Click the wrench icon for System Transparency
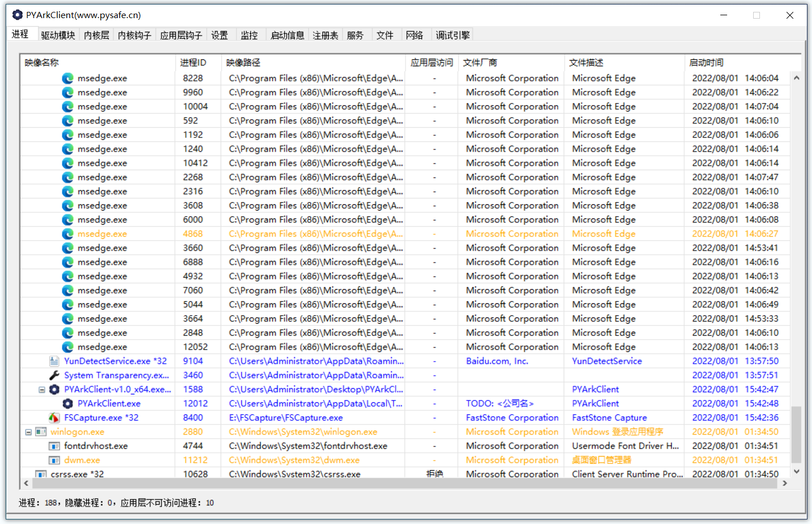The width and height of the screenshot is (812, 524). coord(54,375)
